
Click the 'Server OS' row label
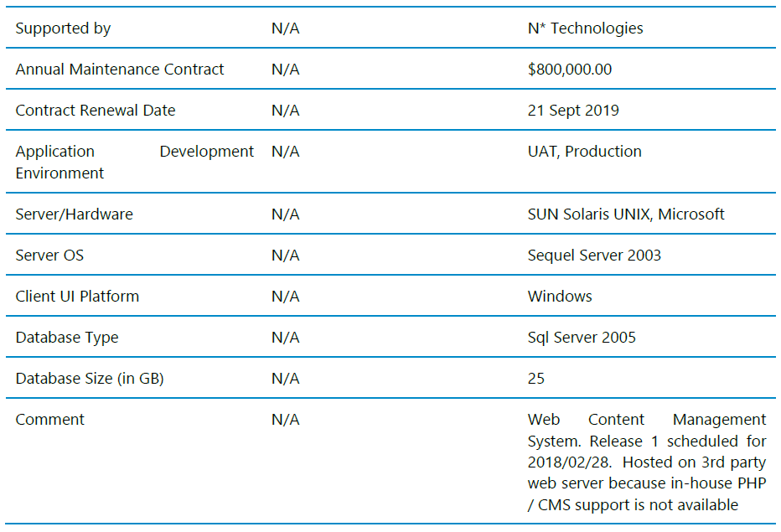[49, 256]
